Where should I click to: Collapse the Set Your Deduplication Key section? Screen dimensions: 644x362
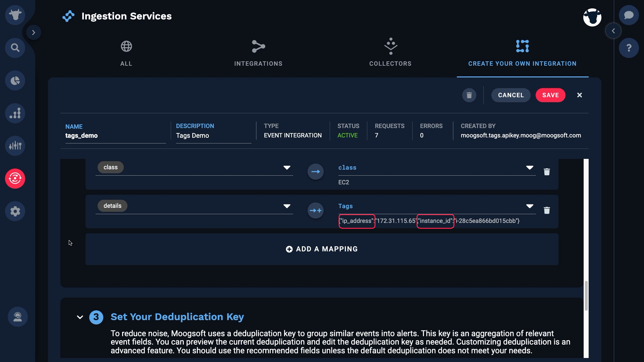click(80, 317)
